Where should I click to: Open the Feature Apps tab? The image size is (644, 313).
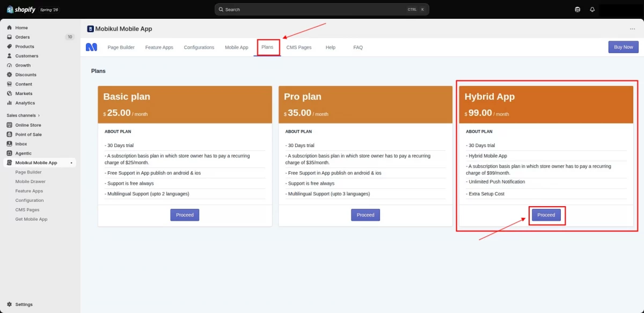(159, 47)
